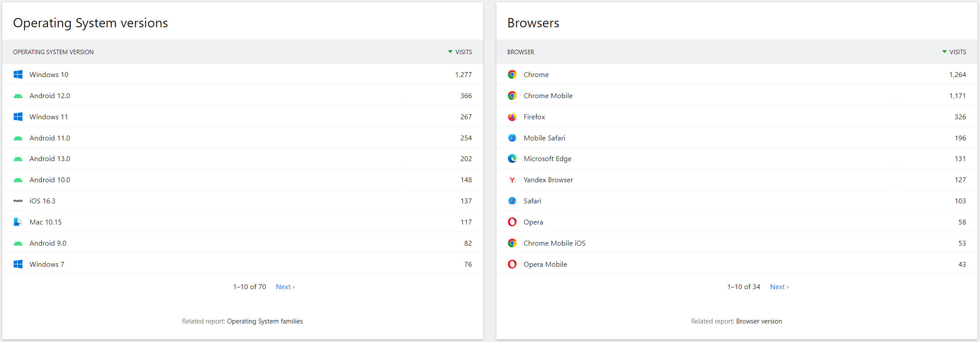
Task: Click the 1–10 of 70 pagination text
Action: [x=249, y=287]
